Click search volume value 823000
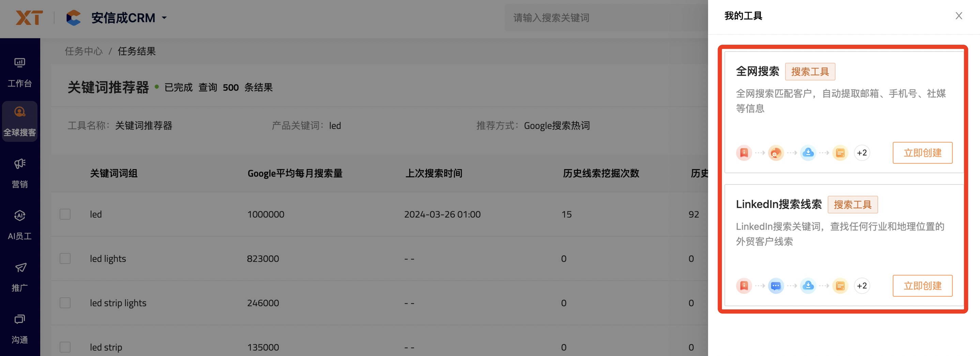 pos(263,258)
